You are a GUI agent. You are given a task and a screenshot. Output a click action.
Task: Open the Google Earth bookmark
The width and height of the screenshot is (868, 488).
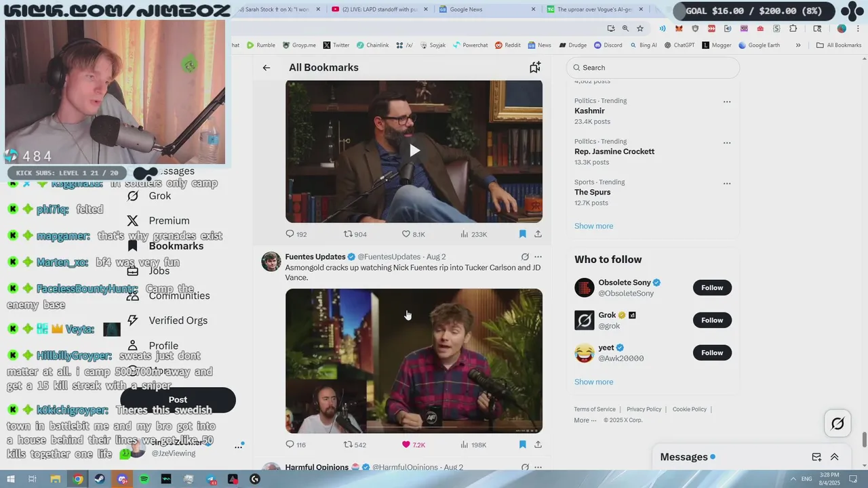(x=759, y=45)
